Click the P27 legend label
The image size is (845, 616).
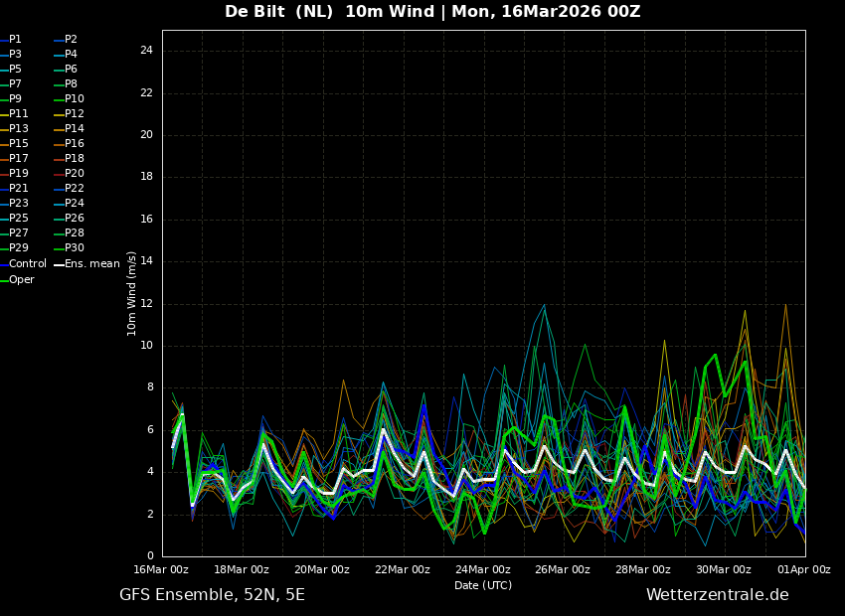pyautogui.click(x=18, y=233)
